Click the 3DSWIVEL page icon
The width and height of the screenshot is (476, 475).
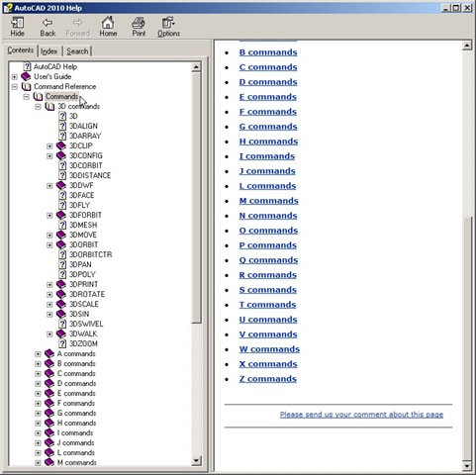point(62,324)
